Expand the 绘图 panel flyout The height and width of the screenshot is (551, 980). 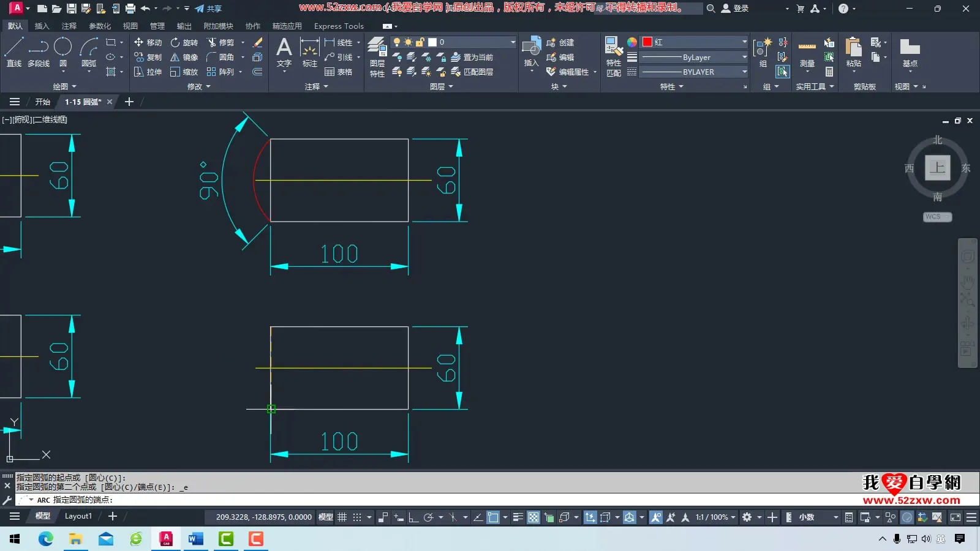64,86
